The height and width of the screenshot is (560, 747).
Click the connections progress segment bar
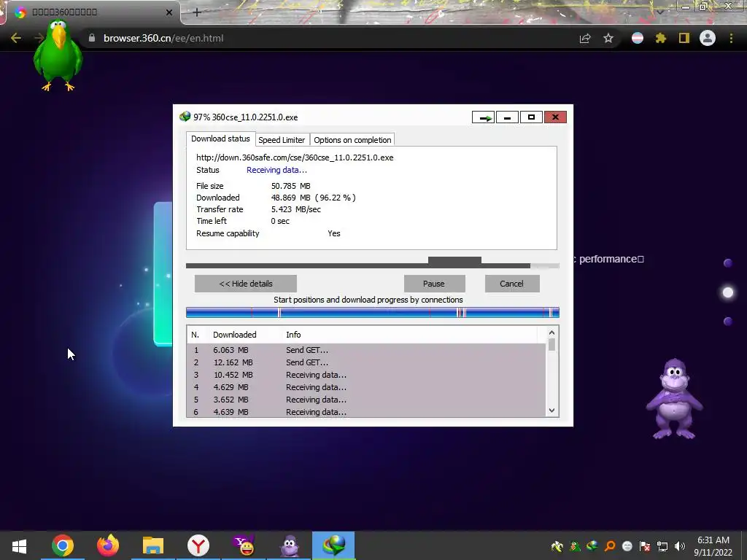coord(372,312)
